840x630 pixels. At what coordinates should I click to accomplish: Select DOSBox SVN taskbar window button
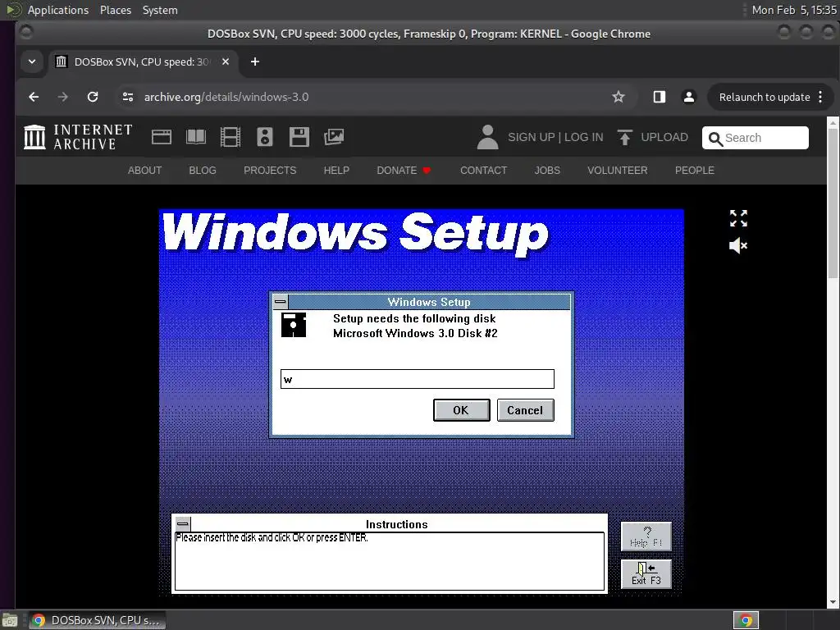(97, 620)
